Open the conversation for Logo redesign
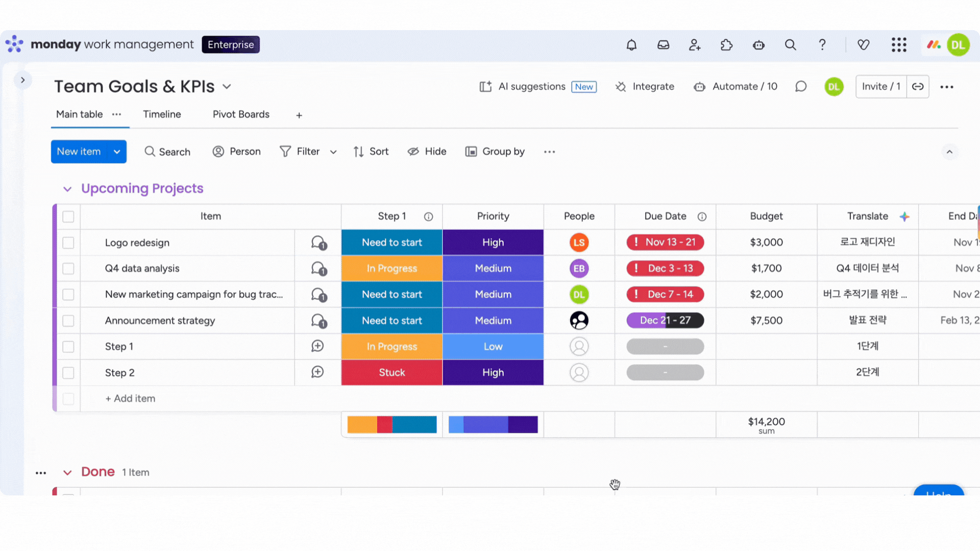The width and height of the screenshot is (980, 551). tap(318, 242)
